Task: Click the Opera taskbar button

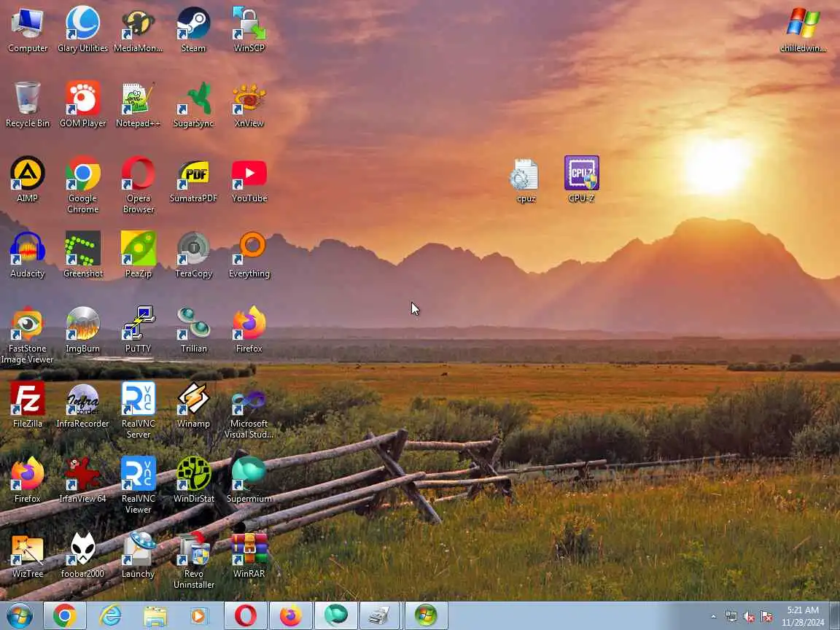Action: (245, 615)
